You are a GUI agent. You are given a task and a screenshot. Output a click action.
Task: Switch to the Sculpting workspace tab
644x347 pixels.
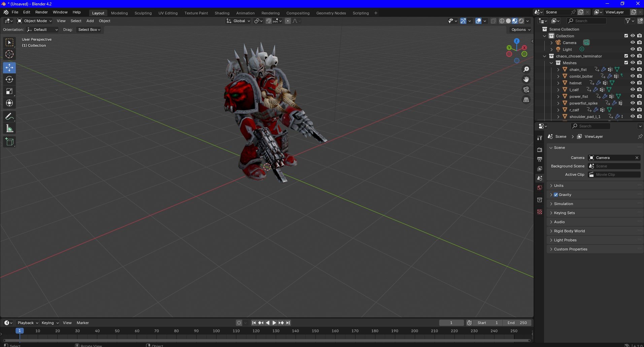click(143, 13)
